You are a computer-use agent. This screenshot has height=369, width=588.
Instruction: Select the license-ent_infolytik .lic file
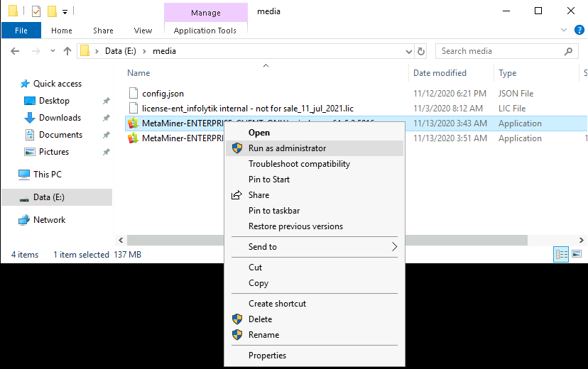coord(248,109)
